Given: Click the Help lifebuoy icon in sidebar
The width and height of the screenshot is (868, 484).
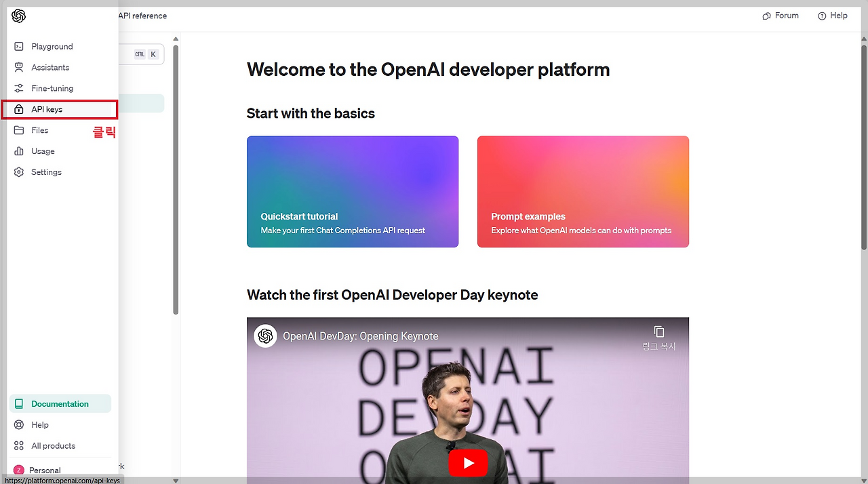Looking at the screenshot, I should coord(19,425).
